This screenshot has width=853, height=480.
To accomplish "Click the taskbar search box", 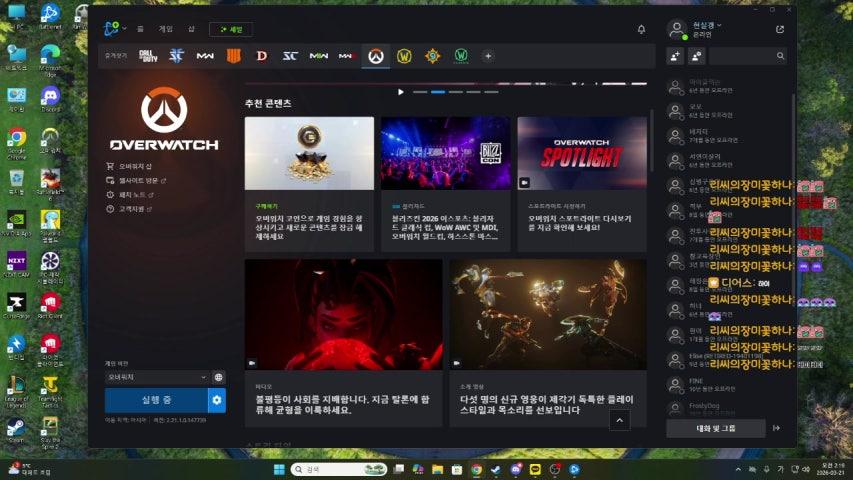I will coord(339,469).
